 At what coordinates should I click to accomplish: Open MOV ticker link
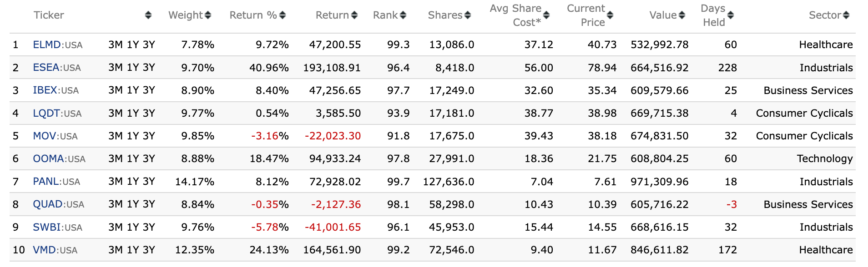tap(45, 136)
